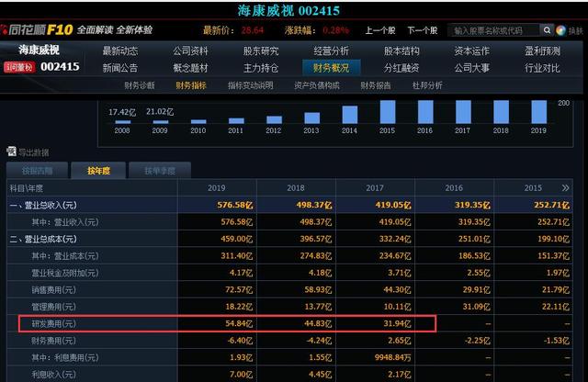The image size is (588, 382).
Task: Open 公司资料 menu item
Action: click(x=190, y=51)
